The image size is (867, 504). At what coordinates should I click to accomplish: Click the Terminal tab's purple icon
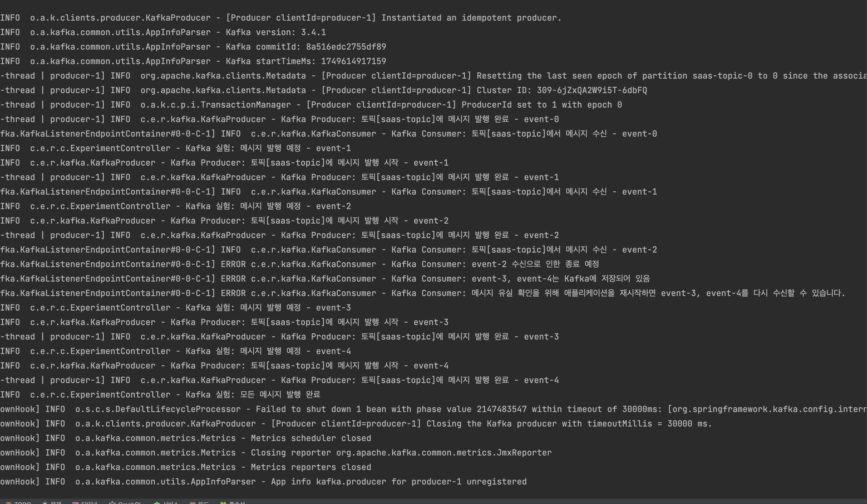tap(75, 503)
